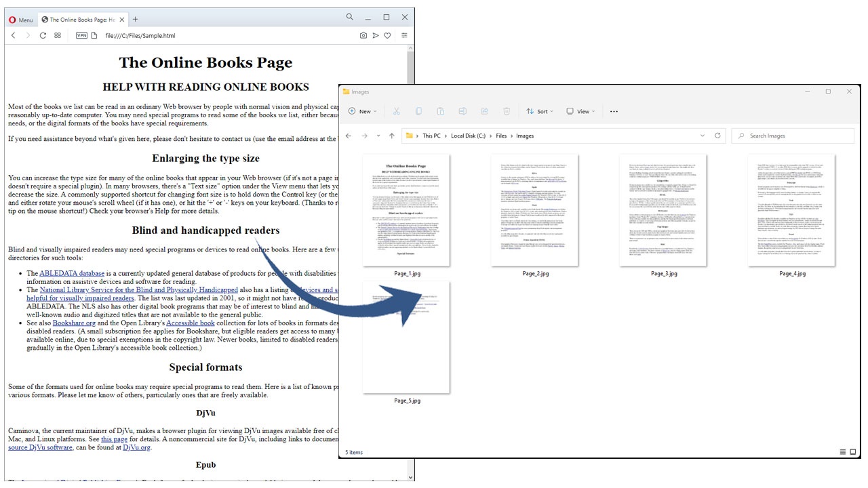Switch to details list view mode
Screen dimensions: 868x488
843,452
